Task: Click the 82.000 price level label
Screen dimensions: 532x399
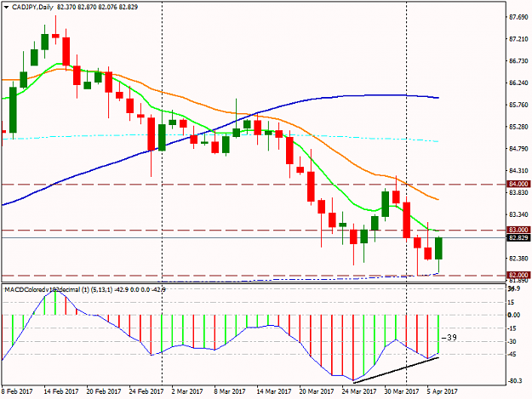Action: (518, 275)
